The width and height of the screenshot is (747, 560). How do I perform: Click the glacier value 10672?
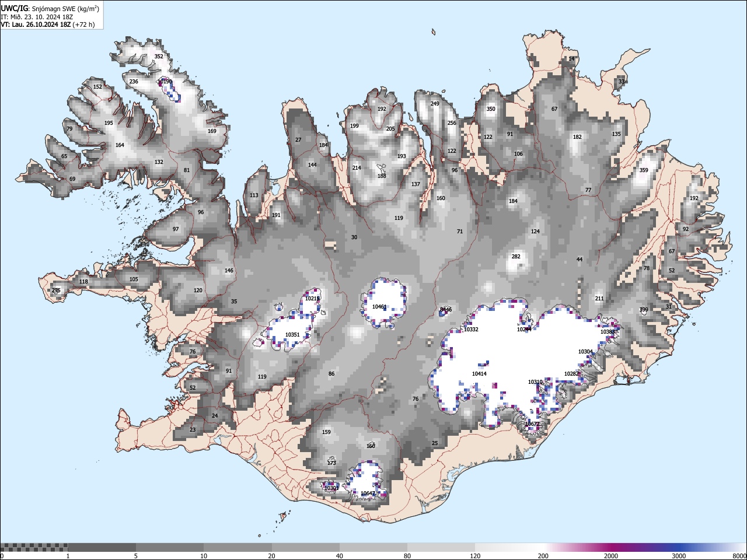532,424
